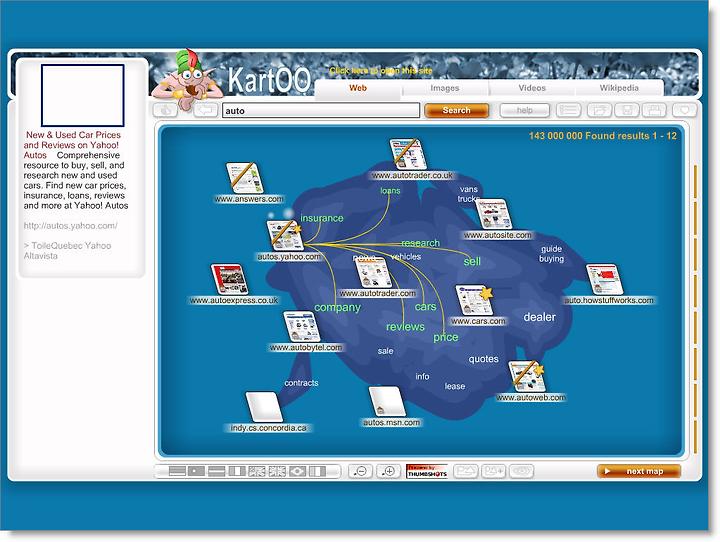The height and width of the screenshot is (542, 720).
Task: Click the Thumbshots logo below the map
Action: 427,471
